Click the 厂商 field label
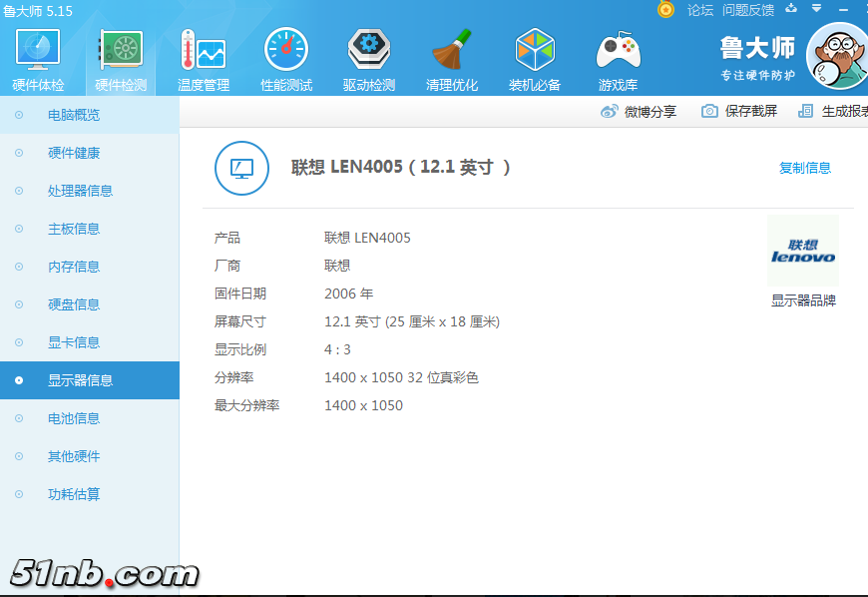868x597 pixels. 226,266
